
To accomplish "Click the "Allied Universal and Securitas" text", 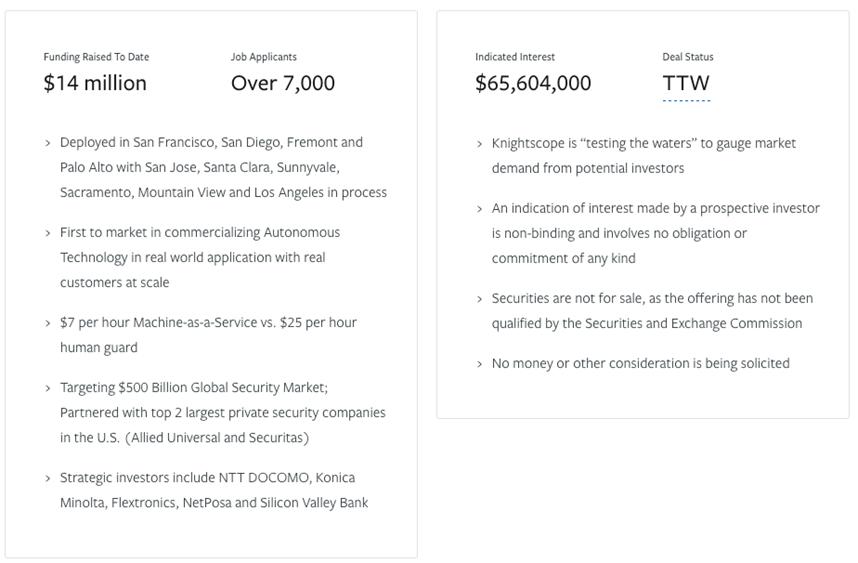I will tap(217, 438).
